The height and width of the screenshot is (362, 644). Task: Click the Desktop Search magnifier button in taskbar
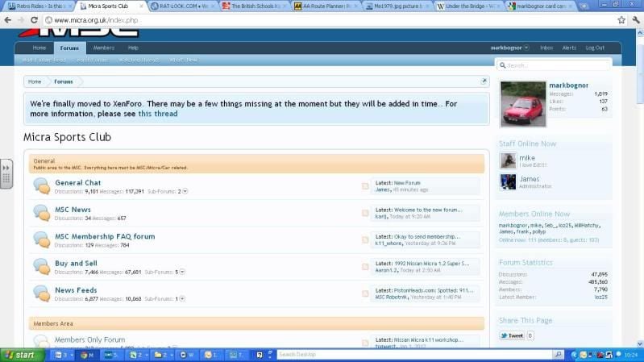[x=558, y=354]
